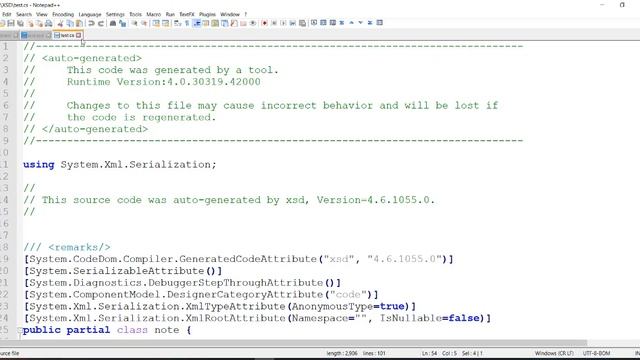Open the Settings menu
Image resolution: width=640 pixels, height=360 pixels.
pyautogui.click(x=115, y=14)
